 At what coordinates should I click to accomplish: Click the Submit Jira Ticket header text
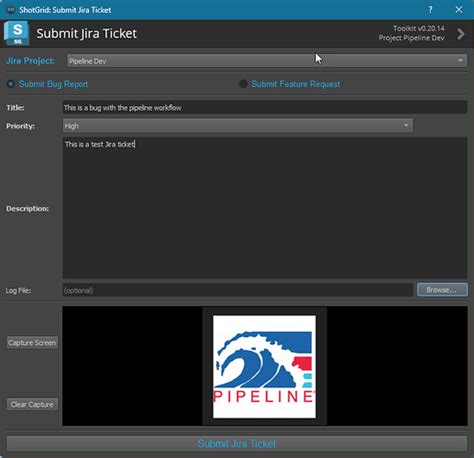[87, 34]
